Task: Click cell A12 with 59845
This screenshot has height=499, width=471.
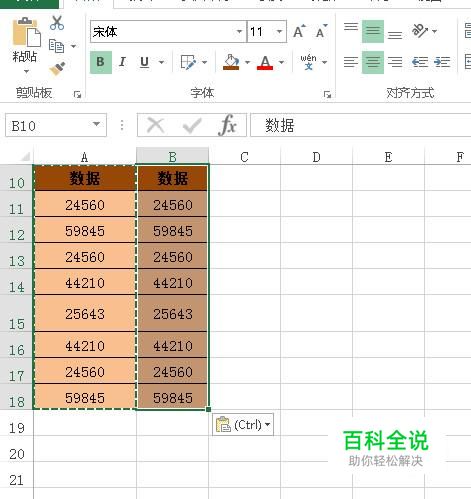Action: (85, 230)
